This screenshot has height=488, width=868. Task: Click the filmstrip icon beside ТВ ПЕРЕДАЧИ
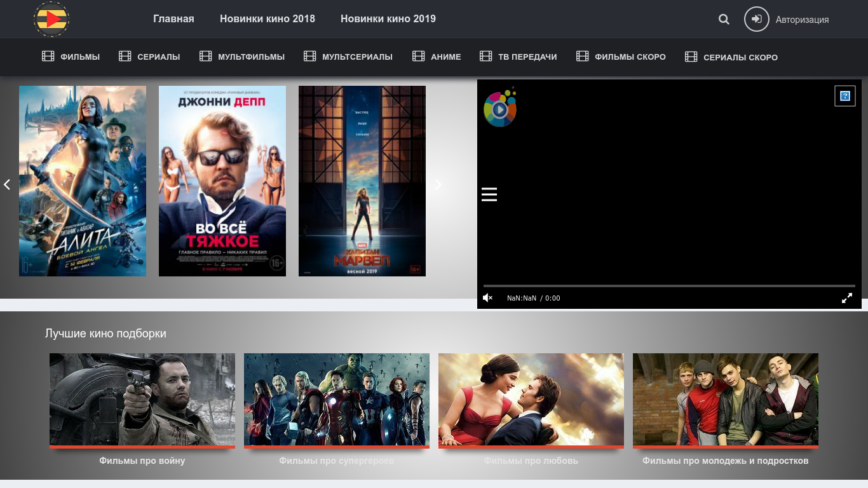pyautogui.click(x=485, y=57)
